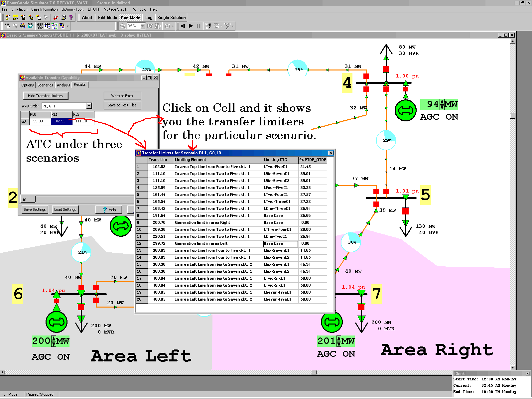
Task: Expand the toolbar options arrow beside network icon
Action: coord(68,26)
